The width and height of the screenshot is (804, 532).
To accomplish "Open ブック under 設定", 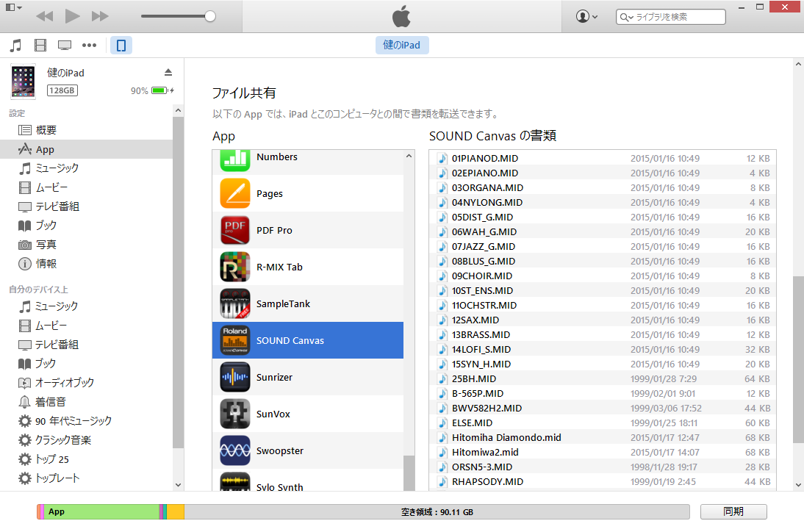I will pyautogui.click(x=86, y=226).
